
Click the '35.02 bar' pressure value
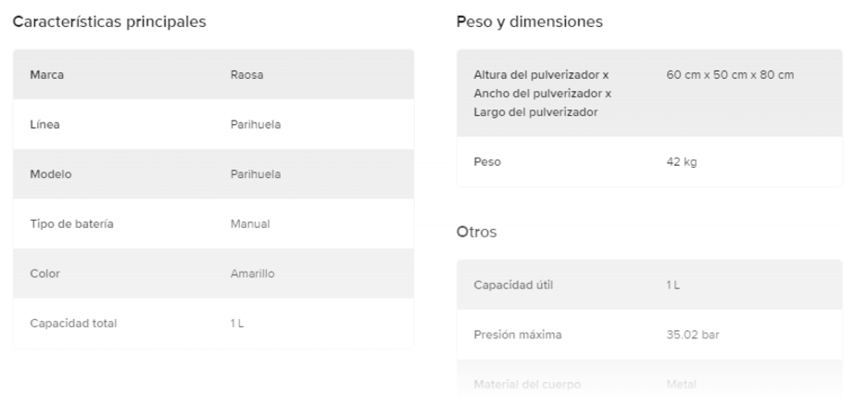point(693,335)
